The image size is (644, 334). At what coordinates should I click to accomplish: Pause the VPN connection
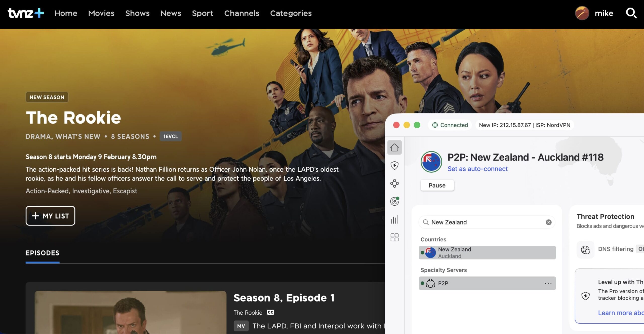click(437, 185)
